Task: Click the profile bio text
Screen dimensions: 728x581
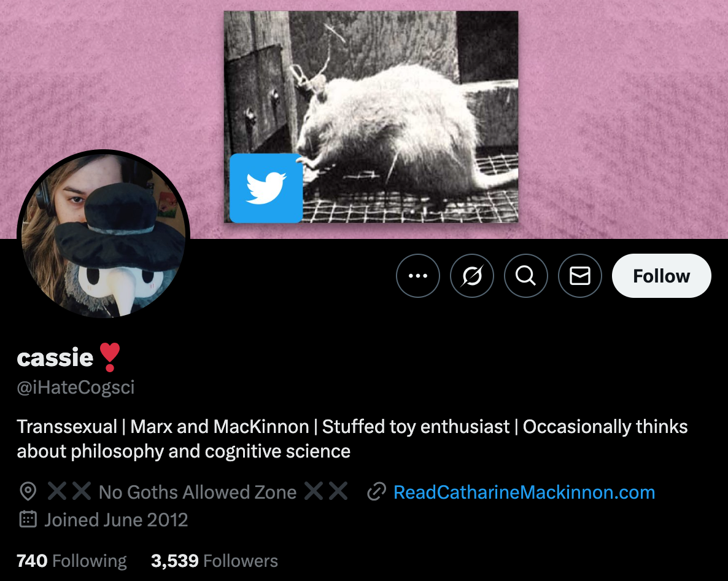Action: (352, 439)
